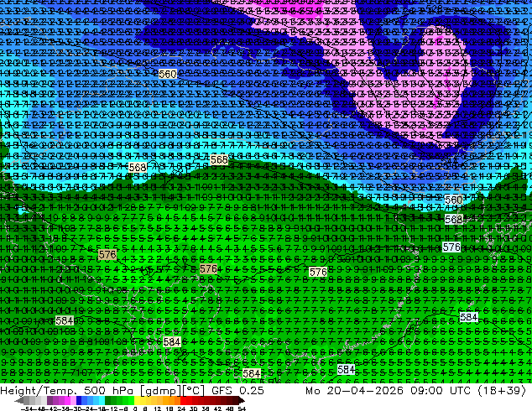Select the 'GFS 0.25' model label
The image size is (532, 411).
[237, 391]
